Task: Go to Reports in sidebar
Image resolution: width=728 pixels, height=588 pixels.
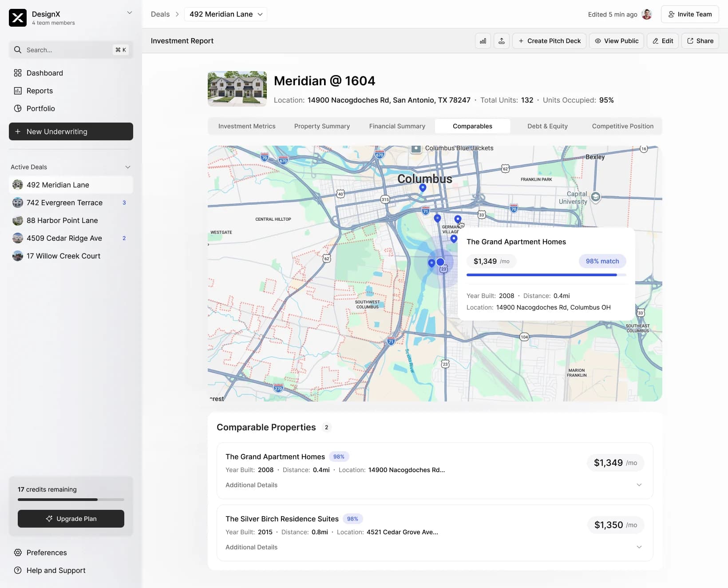Action: pos(71,91)
